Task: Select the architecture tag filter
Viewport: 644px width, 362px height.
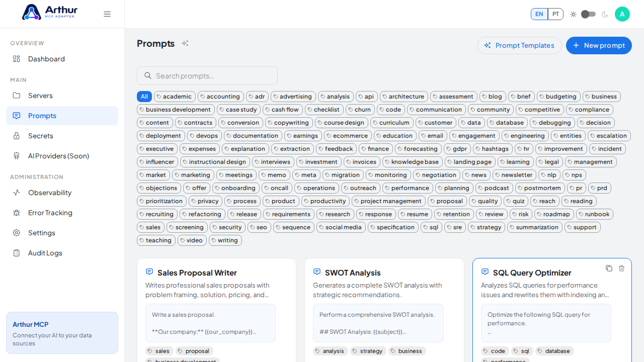Action: coord(404,97)
